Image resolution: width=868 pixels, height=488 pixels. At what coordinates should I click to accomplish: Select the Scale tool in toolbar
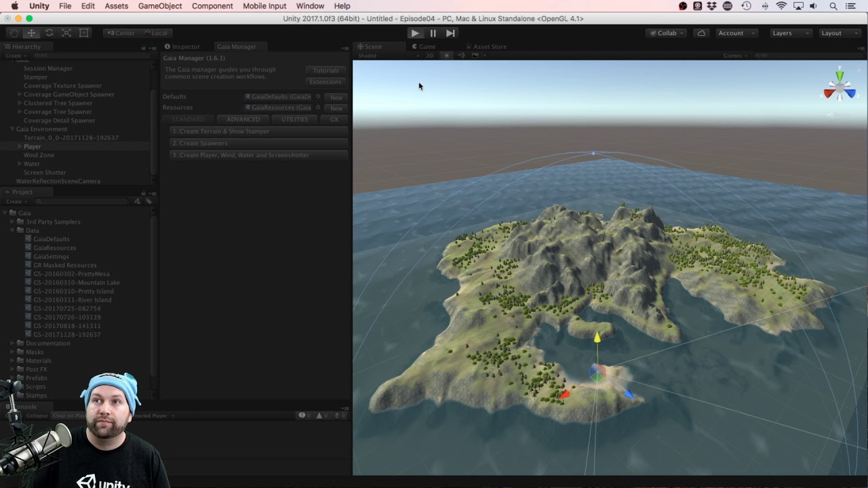click(66, 33)
